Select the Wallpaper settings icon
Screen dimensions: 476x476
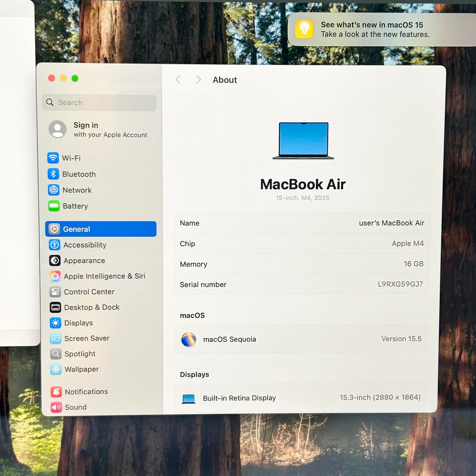55,369
